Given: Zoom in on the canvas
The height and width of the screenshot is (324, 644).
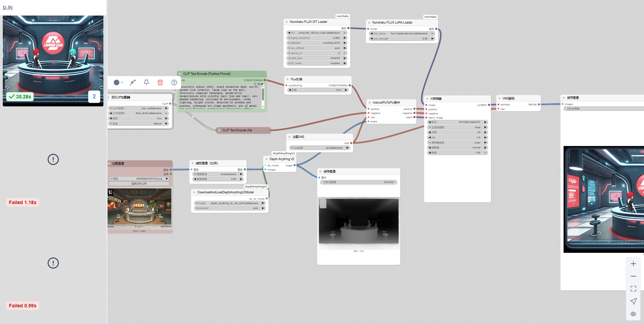Looking at the screenshot, I should tap(633, 264).
